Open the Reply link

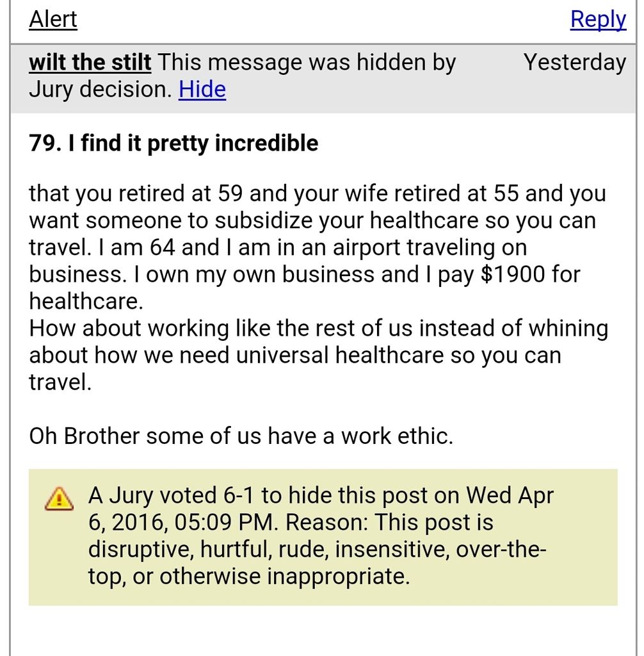pos(598,19)
